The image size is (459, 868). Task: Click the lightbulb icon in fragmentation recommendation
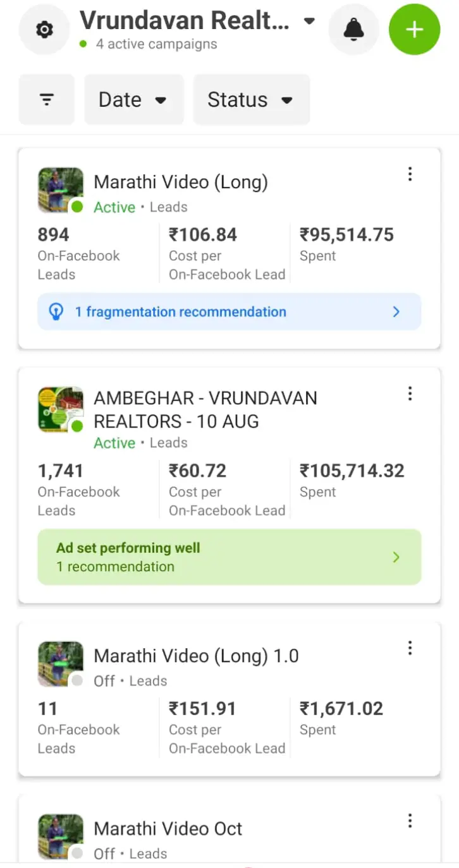(56, 312)
